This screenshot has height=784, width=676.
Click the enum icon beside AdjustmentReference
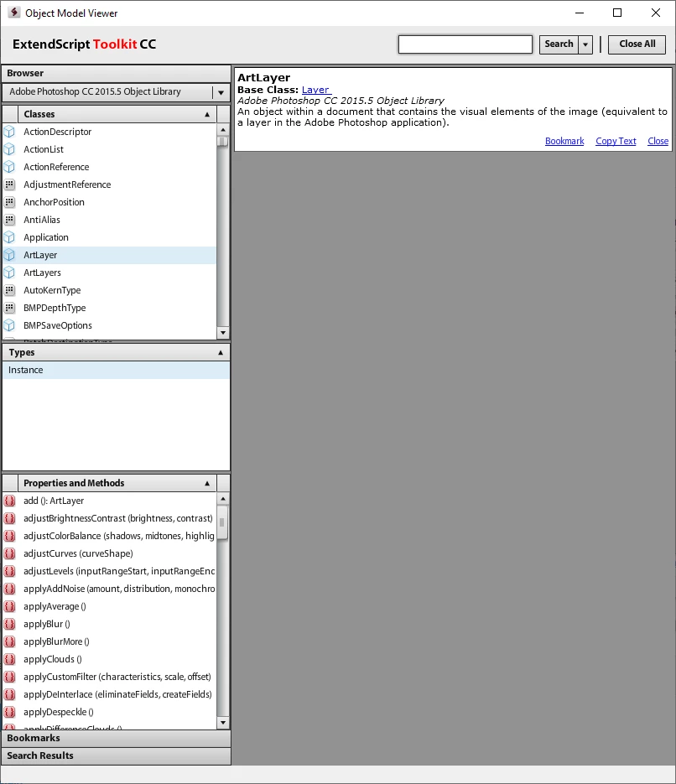[x=9, y=184]
